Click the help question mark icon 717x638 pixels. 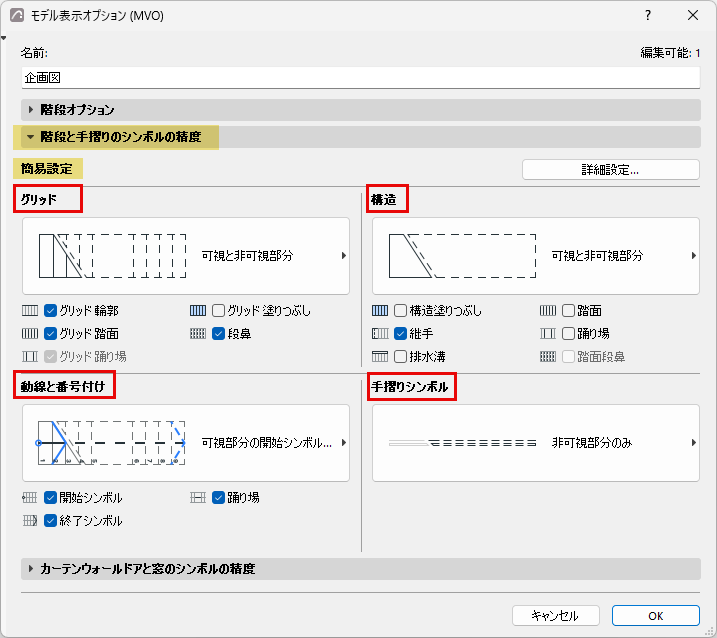coord(647,15)
